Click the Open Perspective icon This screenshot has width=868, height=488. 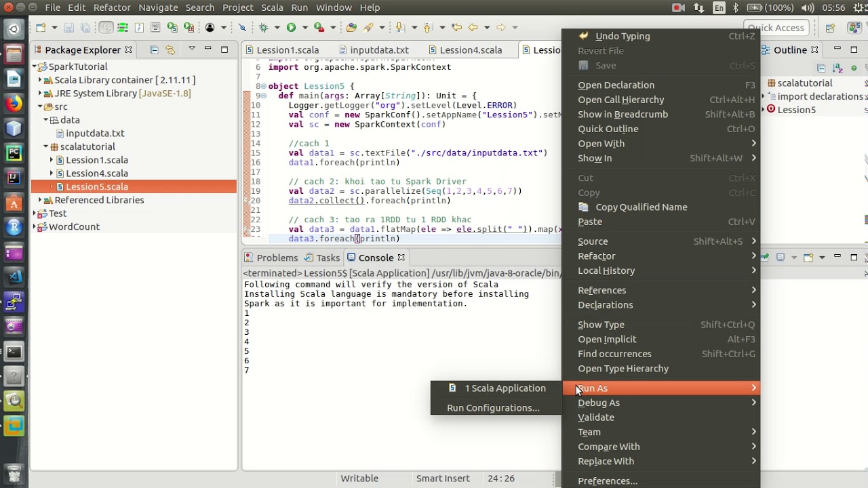point(830,28)
